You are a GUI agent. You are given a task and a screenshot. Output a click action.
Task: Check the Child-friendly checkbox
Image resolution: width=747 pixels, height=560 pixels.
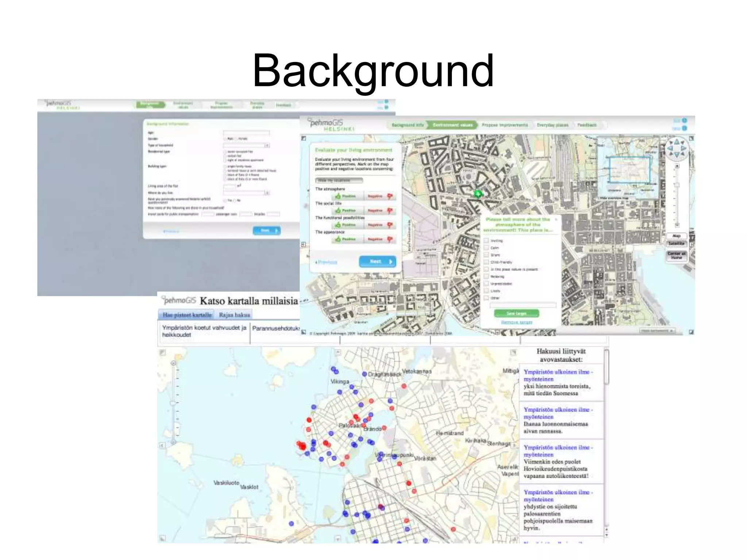486,262
